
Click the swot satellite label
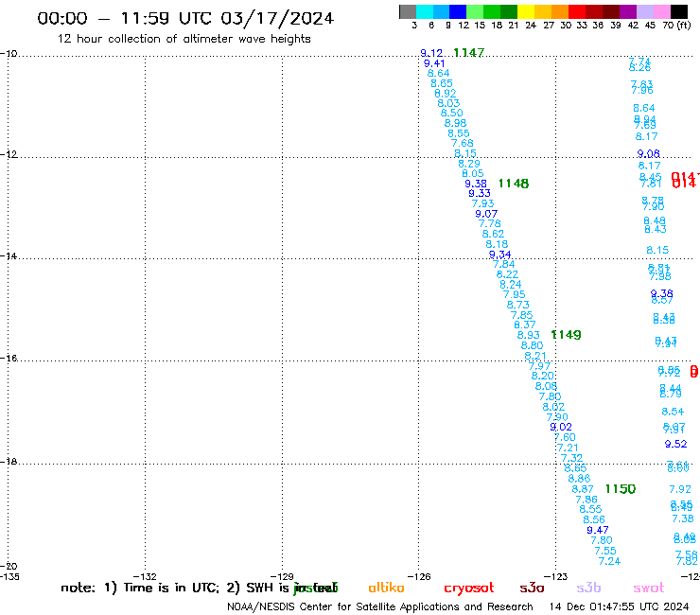(x=649, y=589)
